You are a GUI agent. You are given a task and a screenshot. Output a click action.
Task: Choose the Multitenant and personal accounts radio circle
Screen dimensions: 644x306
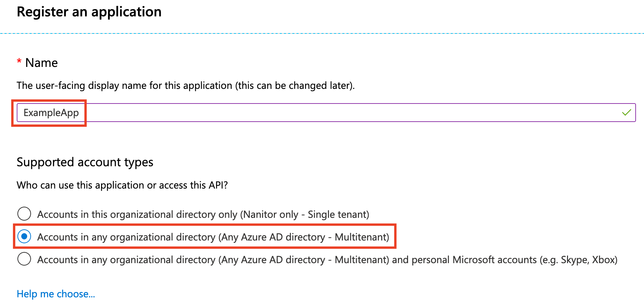pyautogui.click(x=24, y=259)
